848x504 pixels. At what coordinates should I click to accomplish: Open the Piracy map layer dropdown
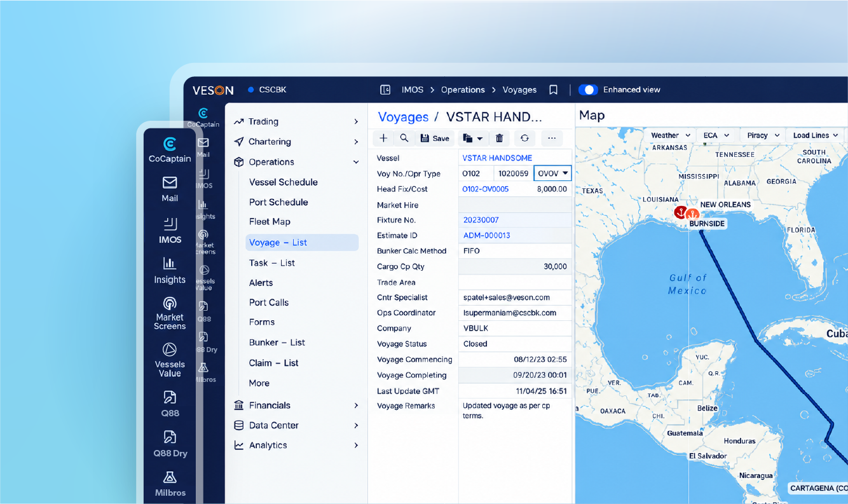pos(763,135)
